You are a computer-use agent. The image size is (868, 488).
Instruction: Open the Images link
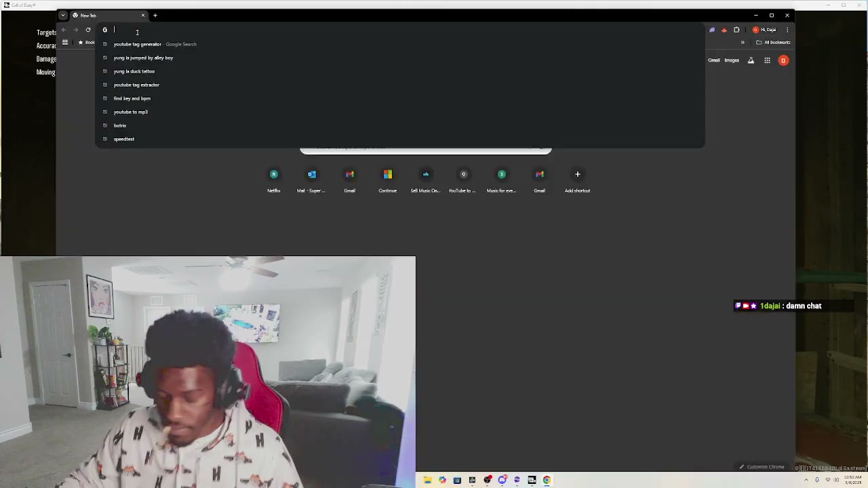point(732,60)
